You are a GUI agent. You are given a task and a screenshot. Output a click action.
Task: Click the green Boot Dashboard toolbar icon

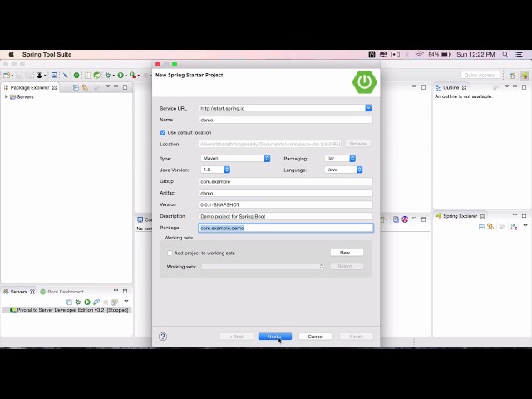(76, 76)
